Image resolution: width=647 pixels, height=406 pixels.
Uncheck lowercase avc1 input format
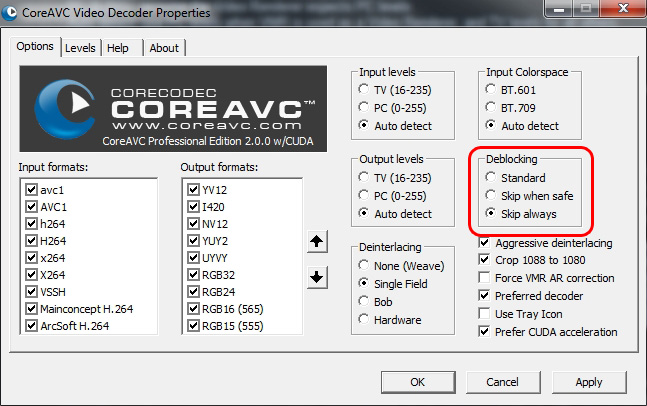[31, 190]
